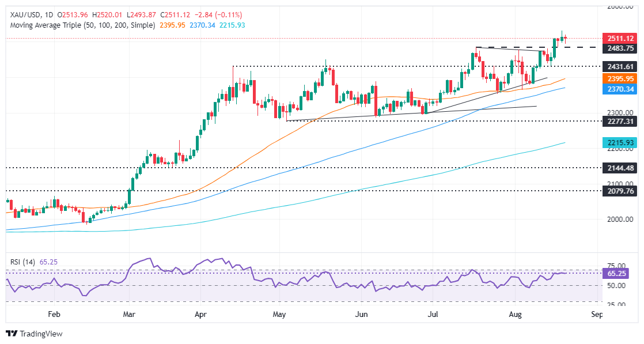This screenshot has height=344, width=644.
Task: Click the purple 65.25 RSI value tag
Action: 616,273
